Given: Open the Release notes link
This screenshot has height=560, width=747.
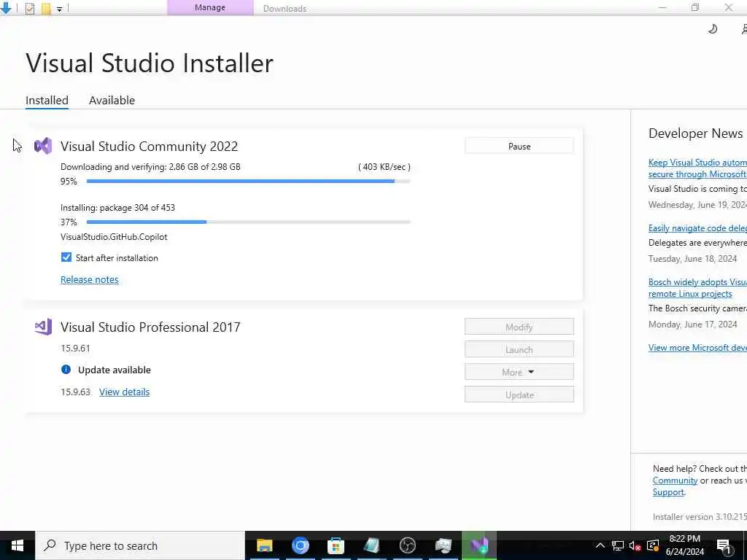Looking at the screenshot, I should coord(90,279).
